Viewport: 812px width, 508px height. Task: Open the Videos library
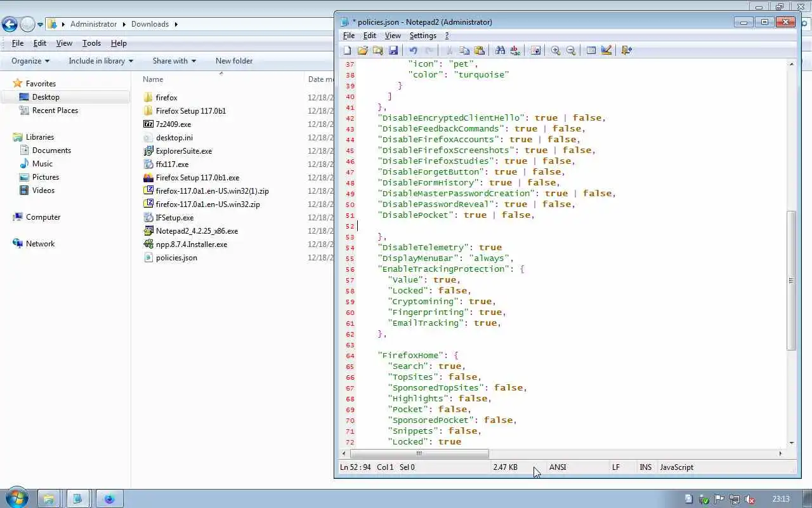click(x=43, y=190)
